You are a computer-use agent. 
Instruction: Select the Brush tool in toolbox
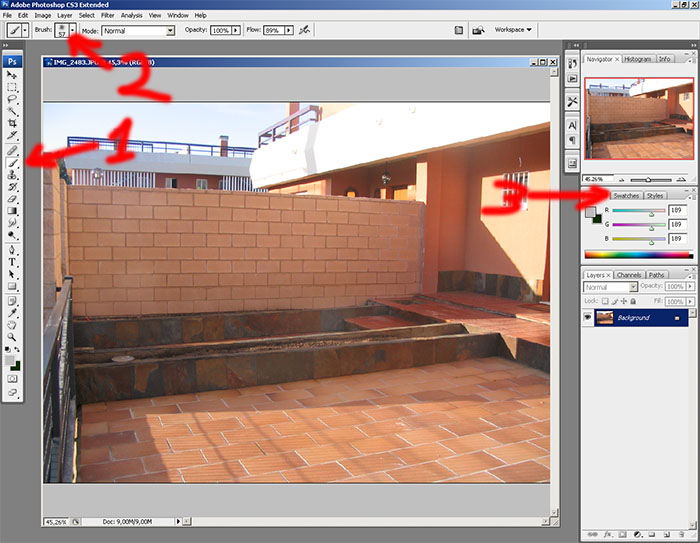[12, 163]
